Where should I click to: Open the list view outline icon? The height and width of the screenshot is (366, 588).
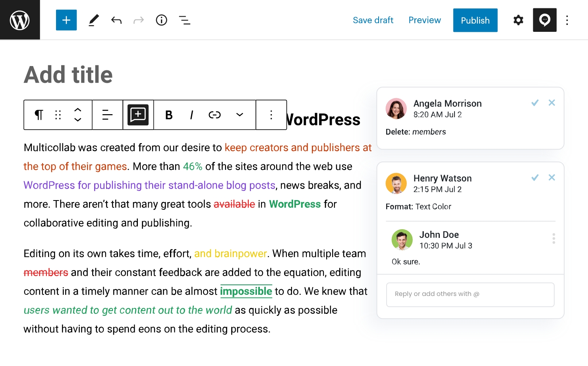[x=184, y=20]
